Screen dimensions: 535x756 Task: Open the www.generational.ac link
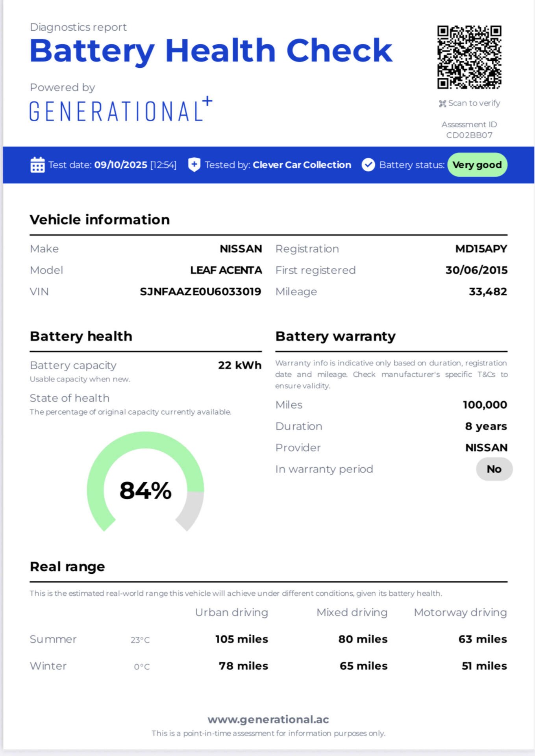point(268,719)
